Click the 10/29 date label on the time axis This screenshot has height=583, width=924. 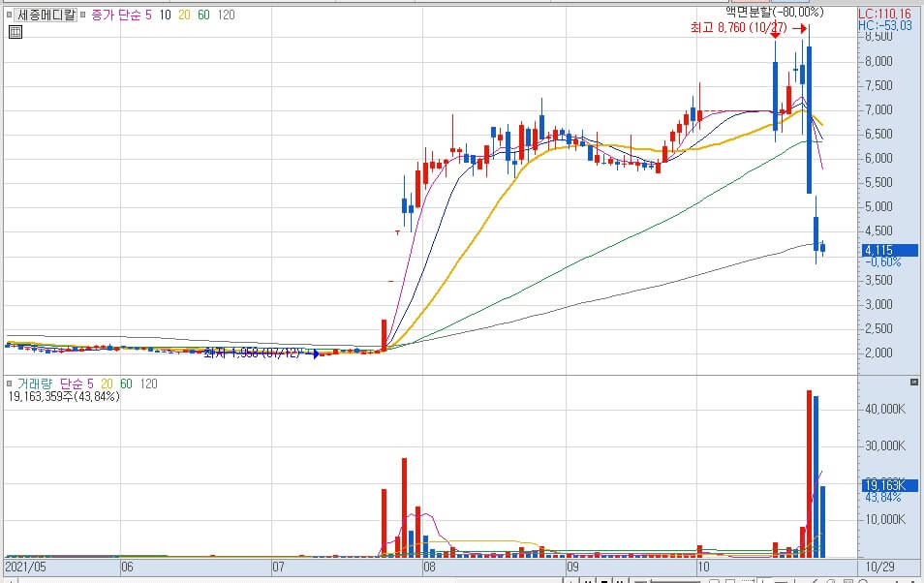(879, 568)
